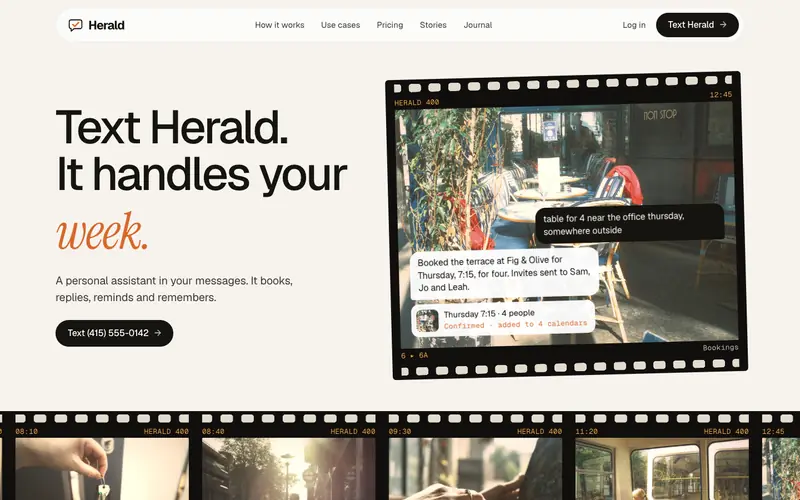
Task: Click the 11:20 timestamp on the filmstrip
Action: (x=587, y=431)
